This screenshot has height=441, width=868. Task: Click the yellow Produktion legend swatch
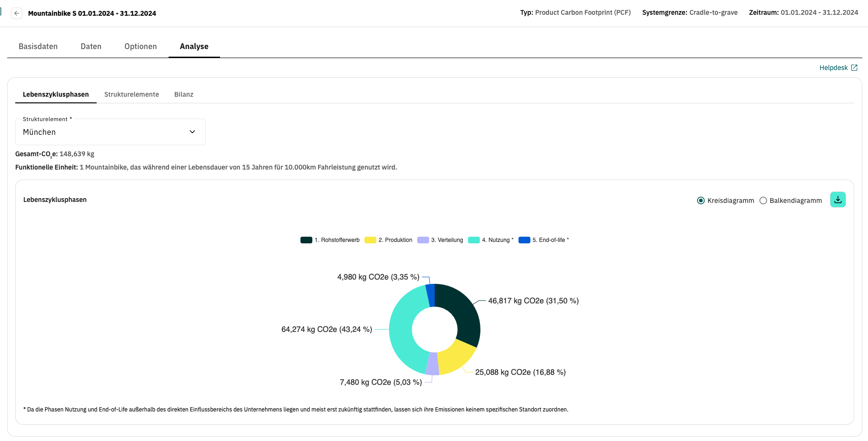pyautogui.click(x=370, y=240)
